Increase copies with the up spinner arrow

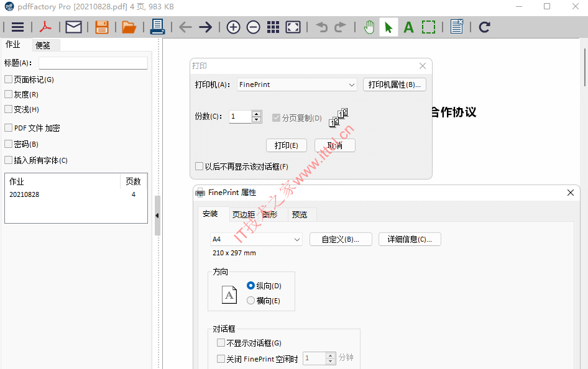[x=257, y=114]
